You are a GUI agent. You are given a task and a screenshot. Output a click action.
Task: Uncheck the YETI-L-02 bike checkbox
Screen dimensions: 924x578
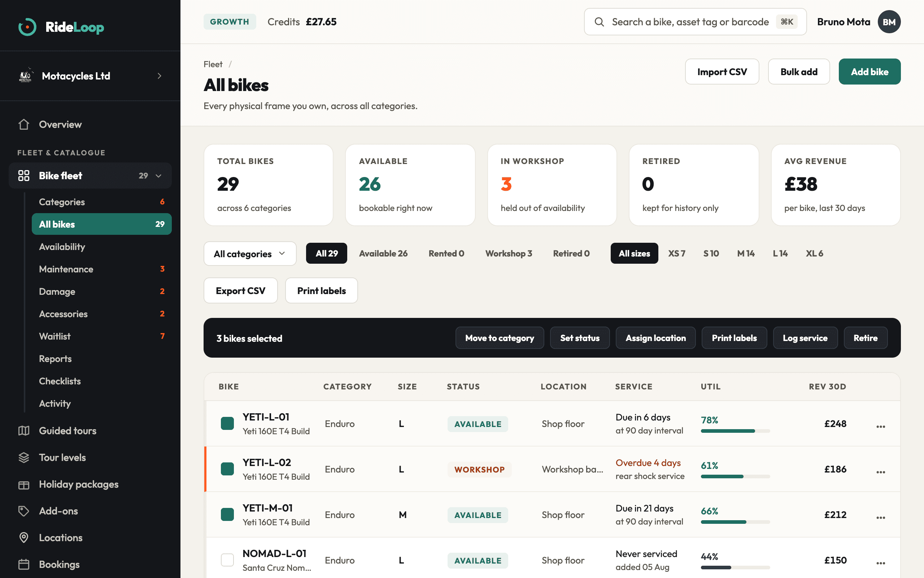[227, 469]
